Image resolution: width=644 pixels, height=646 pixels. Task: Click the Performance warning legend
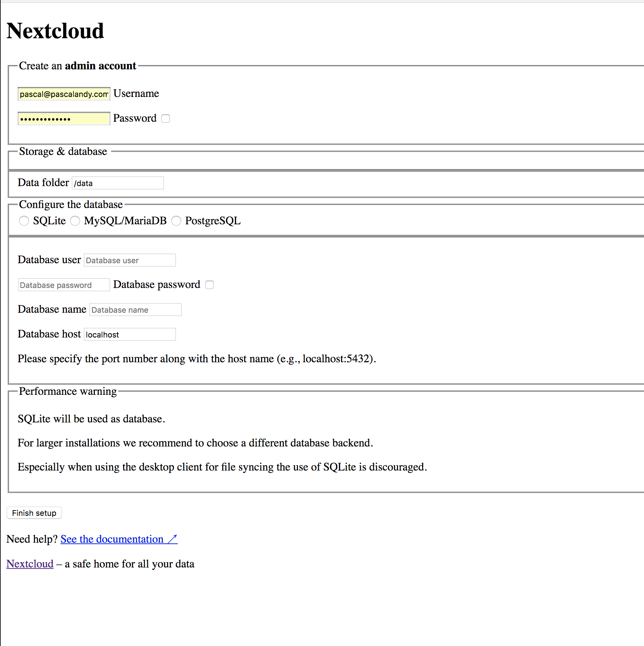68,391
